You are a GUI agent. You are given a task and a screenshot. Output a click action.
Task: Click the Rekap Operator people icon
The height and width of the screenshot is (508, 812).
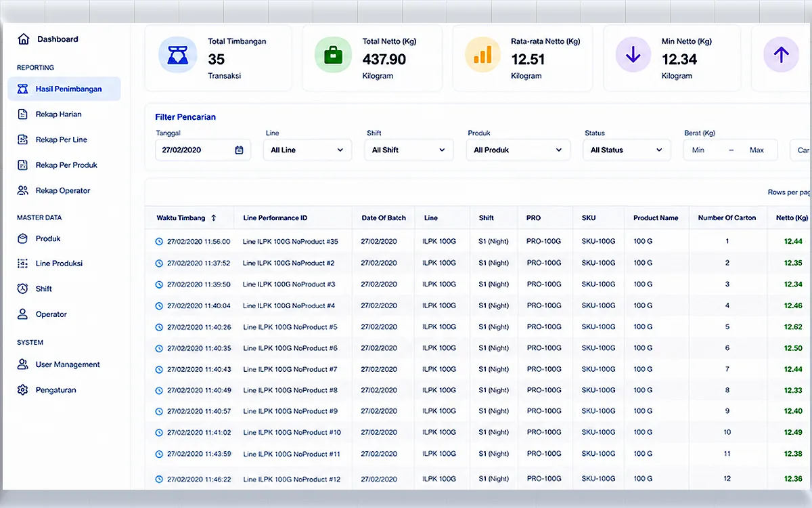23,190
